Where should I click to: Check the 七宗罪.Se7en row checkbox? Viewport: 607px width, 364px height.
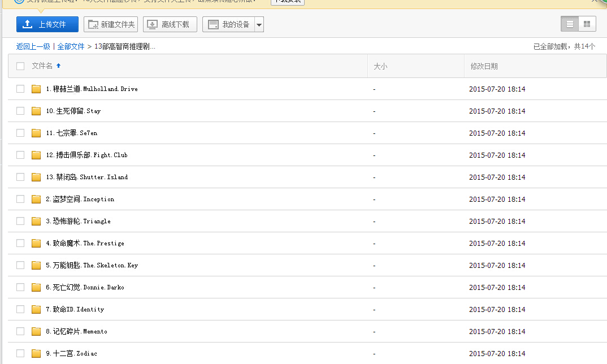20,133
